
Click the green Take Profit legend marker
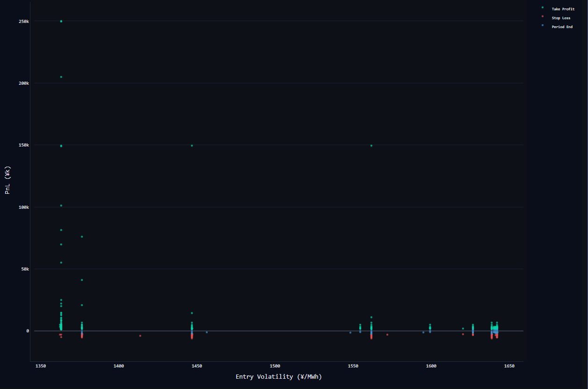[x=542, y=7]
